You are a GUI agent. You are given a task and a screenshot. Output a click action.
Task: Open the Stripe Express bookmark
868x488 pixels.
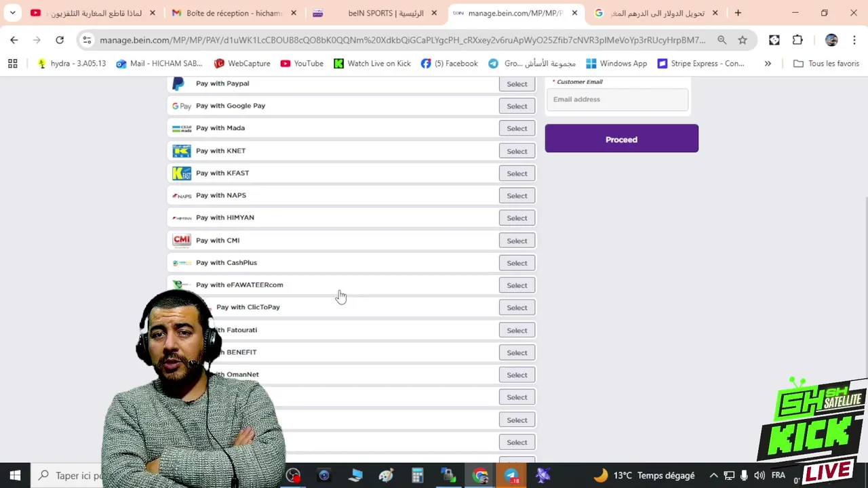click(x=701, y=64)
